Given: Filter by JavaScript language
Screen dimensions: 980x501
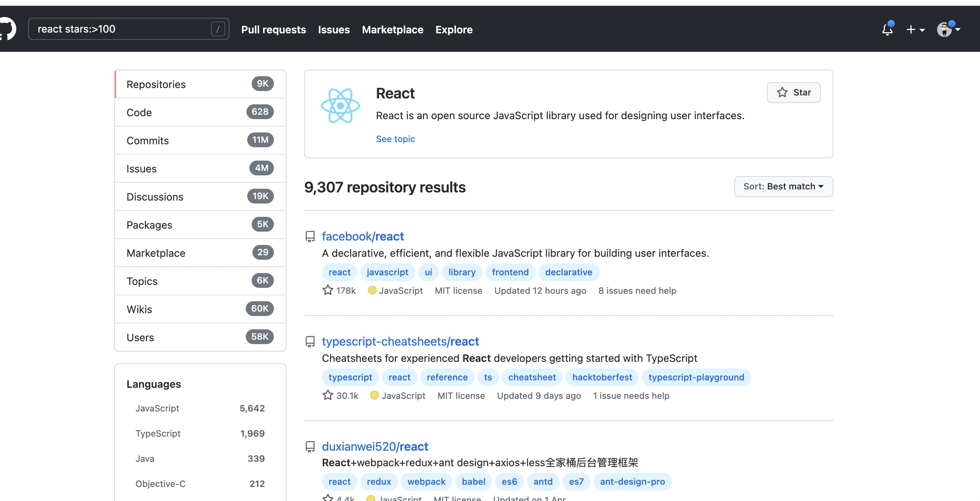Looking at the screenshot, I should [x=200, y=408].
